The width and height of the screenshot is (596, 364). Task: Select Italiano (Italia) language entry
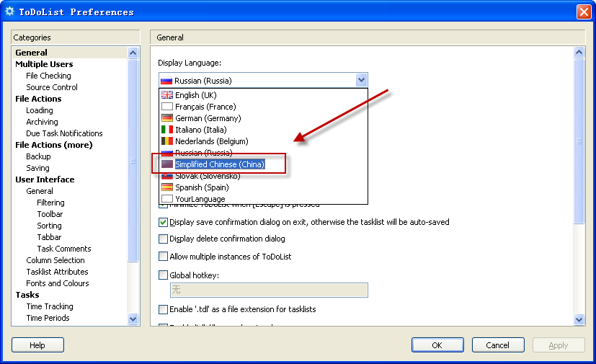pos(264,130)
